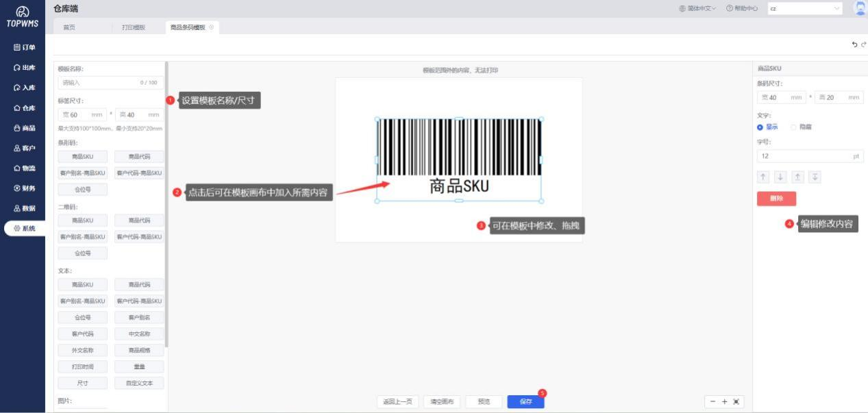Viewport: 868px width, 413px height.
Task: Open the 简体中文 language dropdown
Action: click(x=697, y=9)
